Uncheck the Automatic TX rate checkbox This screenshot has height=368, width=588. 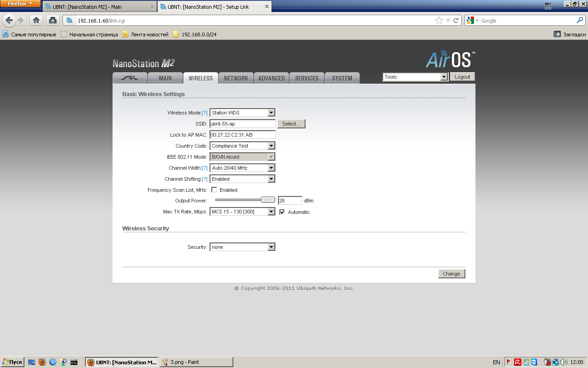tap(282, 212)
